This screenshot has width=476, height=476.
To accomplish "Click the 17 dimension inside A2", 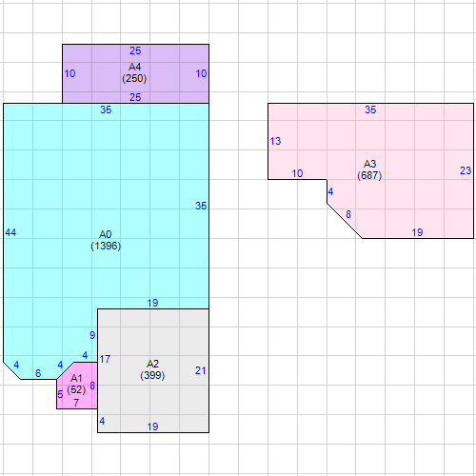I will (105, 359).
